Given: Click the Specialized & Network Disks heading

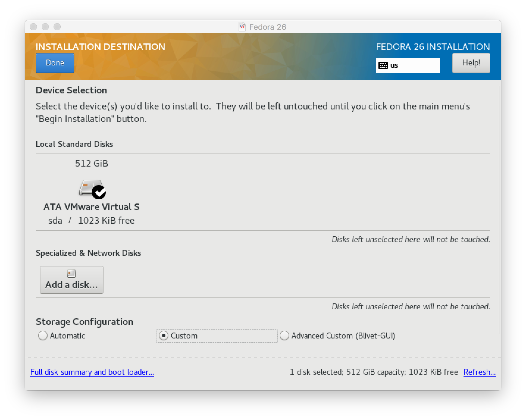Looking at the screenshot, I should click(x=88, y=253).
